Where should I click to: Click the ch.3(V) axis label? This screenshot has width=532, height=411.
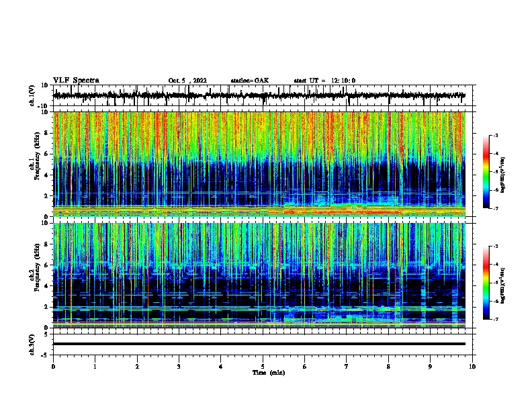point(32,345)
